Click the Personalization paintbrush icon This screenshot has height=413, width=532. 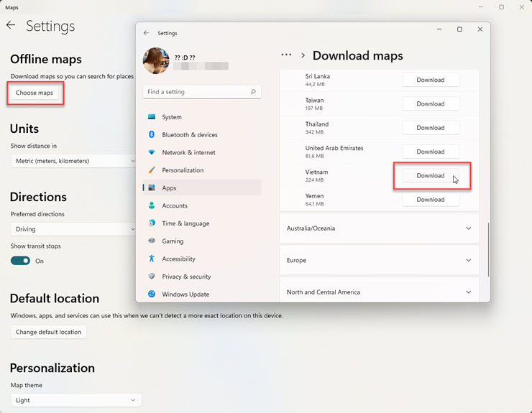point(152,170)
